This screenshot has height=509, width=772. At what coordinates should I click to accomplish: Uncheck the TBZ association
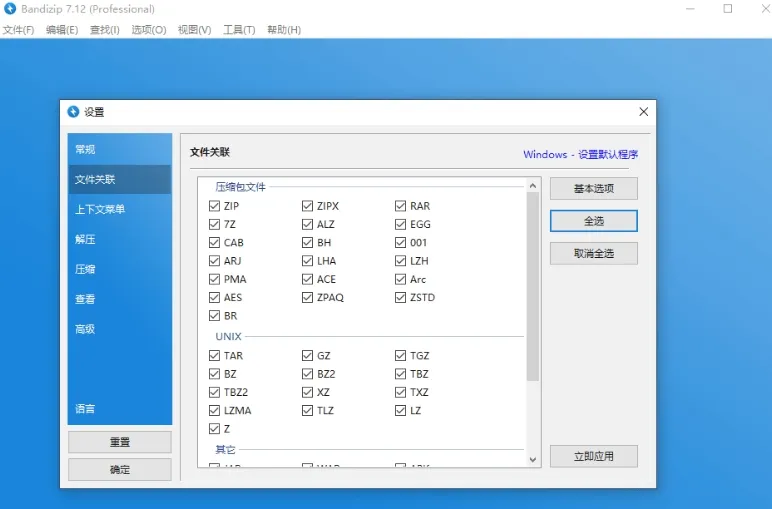click(400, 374)
